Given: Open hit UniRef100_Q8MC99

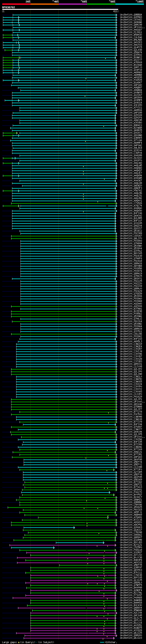Looking at the screenshot, I should coord(131,25).
